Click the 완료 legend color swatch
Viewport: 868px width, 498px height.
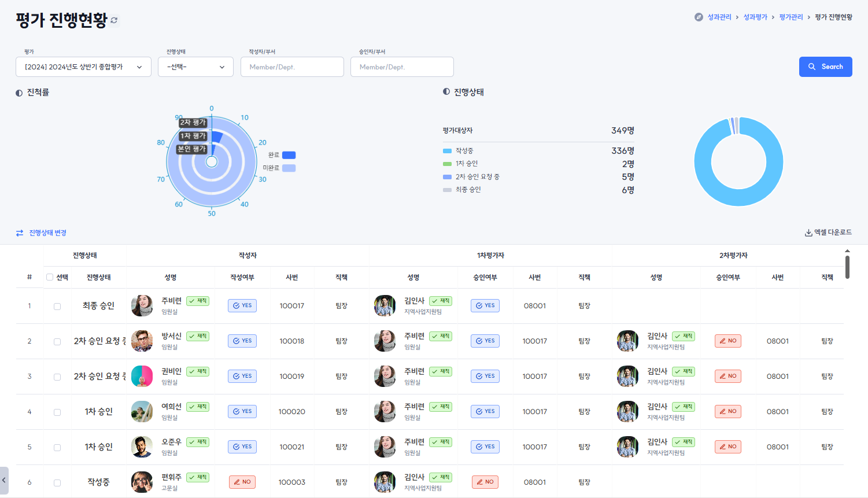(x=289, y=155)
